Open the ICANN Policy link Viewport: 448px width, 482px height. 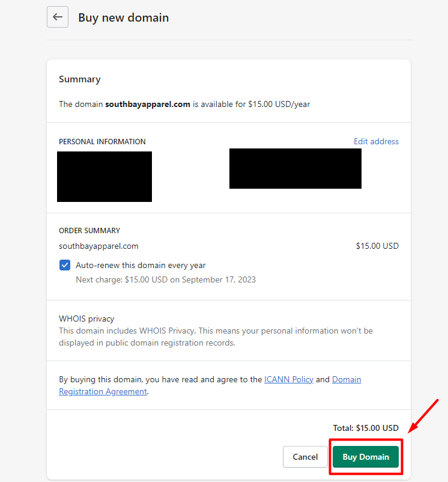point(289,379)
